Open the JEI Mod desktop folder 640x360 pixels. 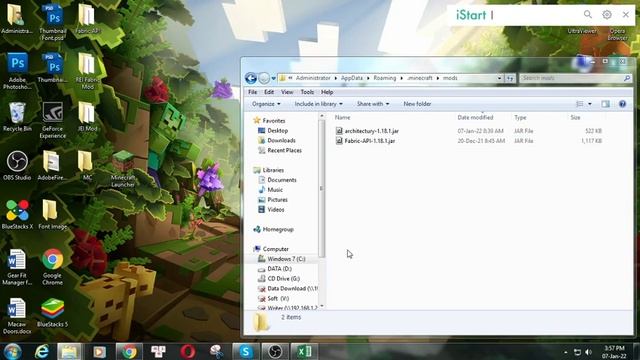87,117
